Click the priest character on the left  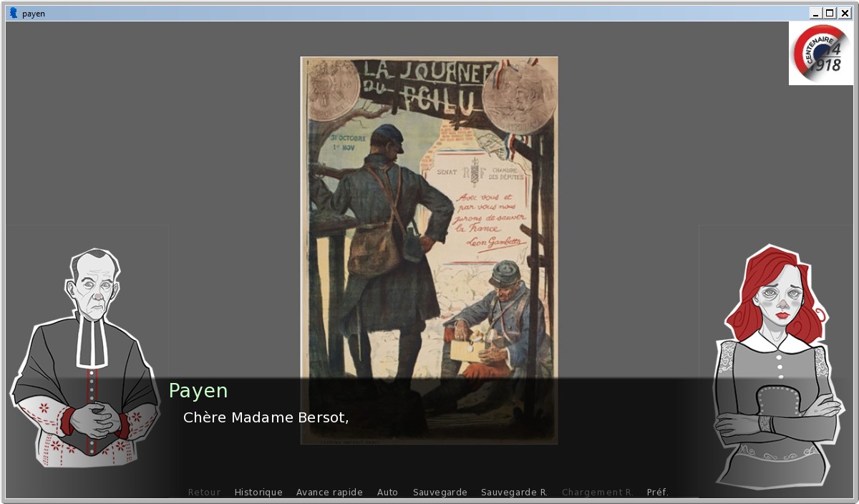[x=84, y=358]
